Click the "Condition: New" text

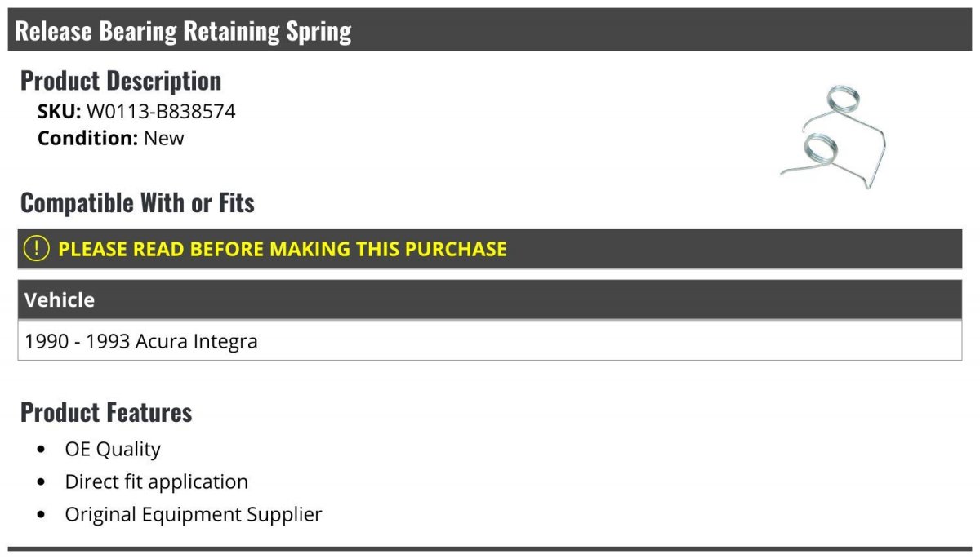[111, 138]
